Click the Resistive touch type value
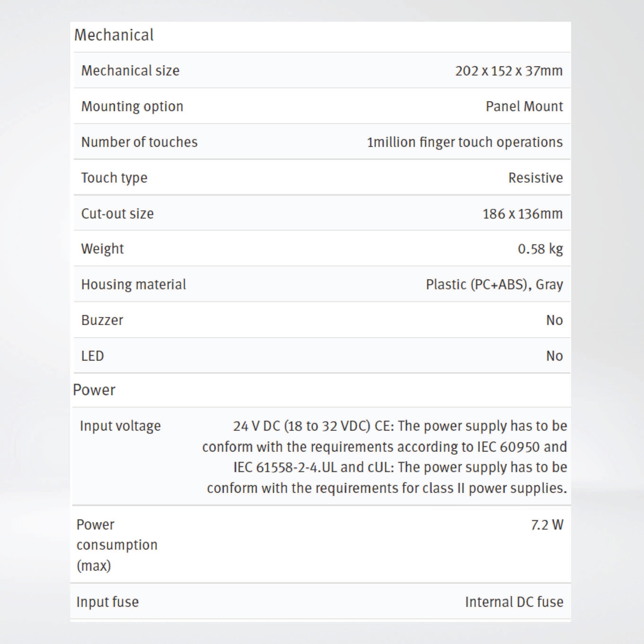 tap(535, 178)
